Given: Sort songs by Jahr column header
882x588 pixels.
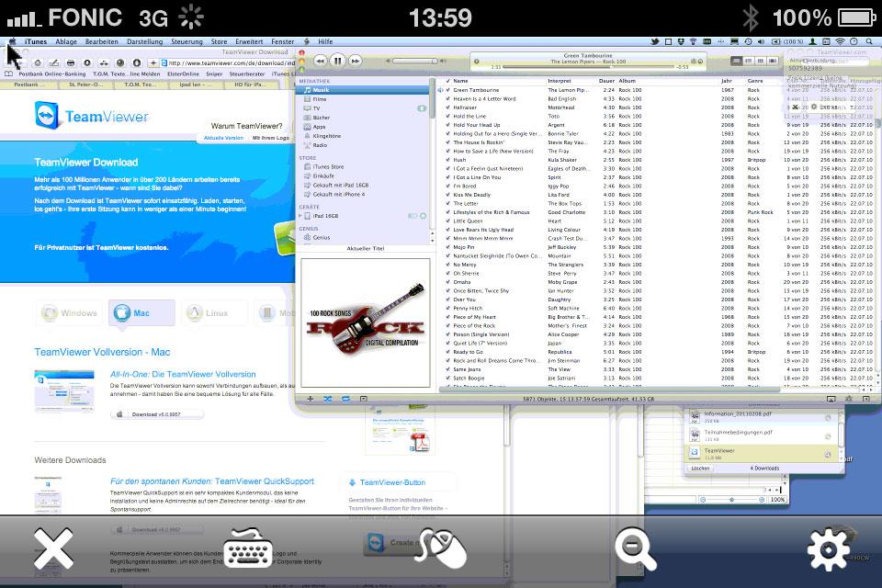Looking at the screenshot, I should coord(727,81).
